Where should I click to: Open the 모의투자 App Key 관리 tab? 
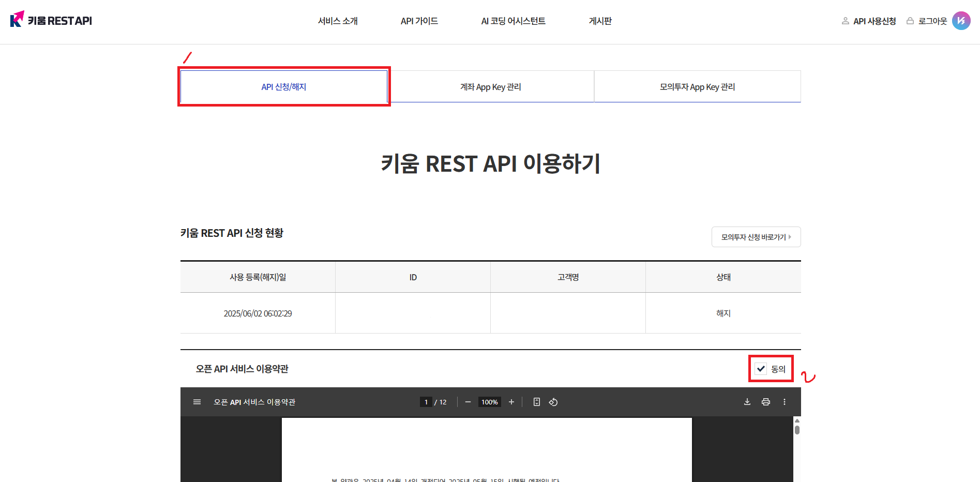point(697,87)
